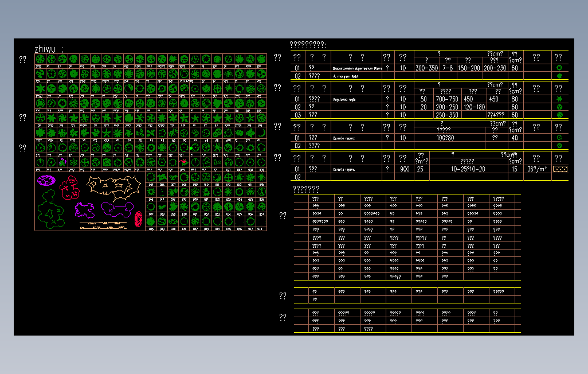The width and height of the screenshot is (588, 374).
Task: Select the plant symbol labeled 005
Action: pos(151,177)
